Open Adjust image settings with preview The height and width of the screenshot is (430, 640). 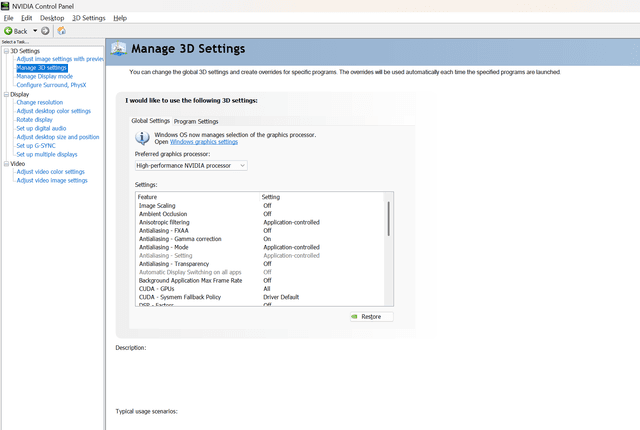point(60,59)
